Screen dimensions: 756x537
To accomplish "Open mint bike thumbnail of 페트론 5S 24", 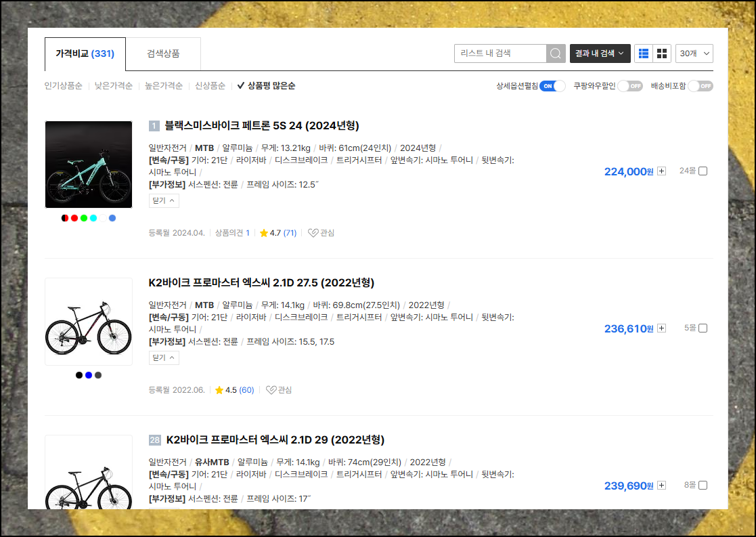I will 89,165.
